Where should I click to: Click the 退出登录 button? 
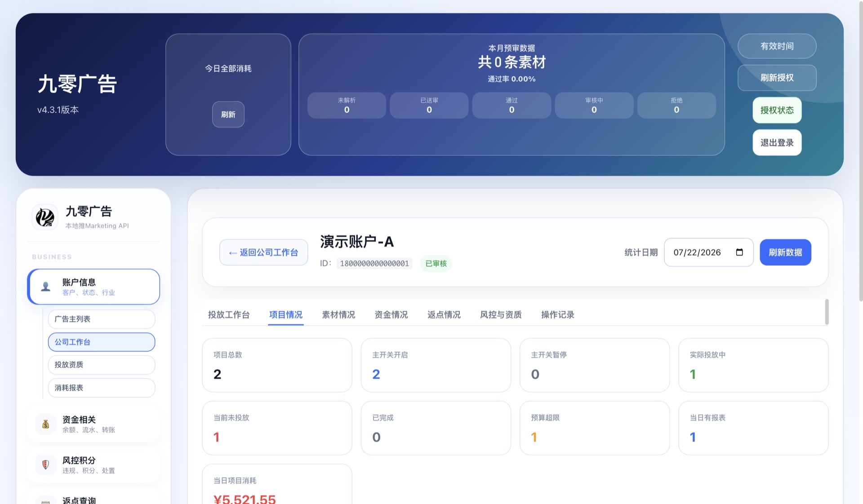click(x=777, y=142)
